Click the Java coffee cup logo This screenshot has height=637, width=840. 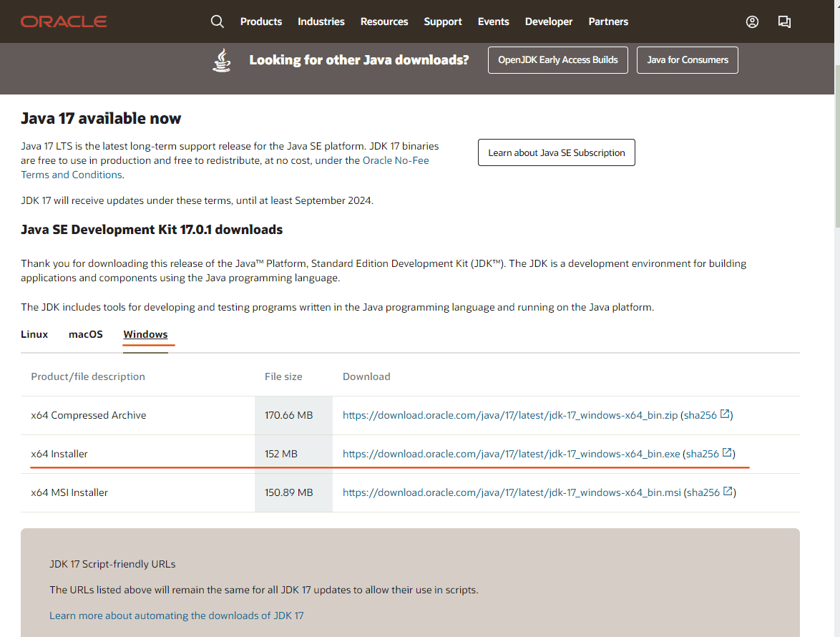coord(222,60)
